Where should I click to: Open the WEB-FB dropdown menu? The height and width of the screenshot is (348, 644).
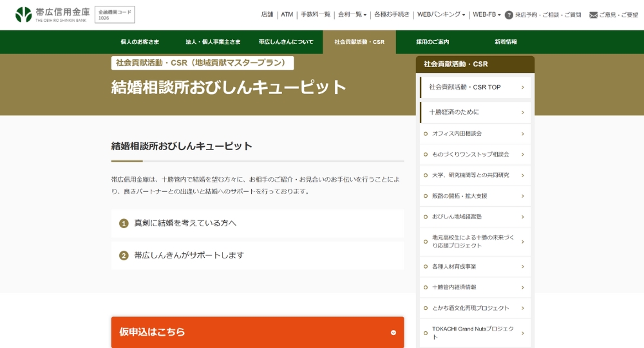487,14
